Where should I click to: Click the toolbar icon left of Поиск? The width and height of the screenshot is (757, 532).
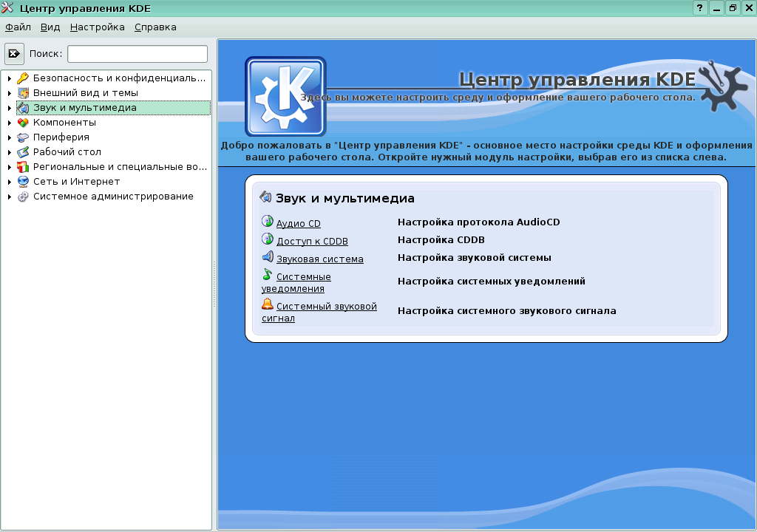point(13,52)
